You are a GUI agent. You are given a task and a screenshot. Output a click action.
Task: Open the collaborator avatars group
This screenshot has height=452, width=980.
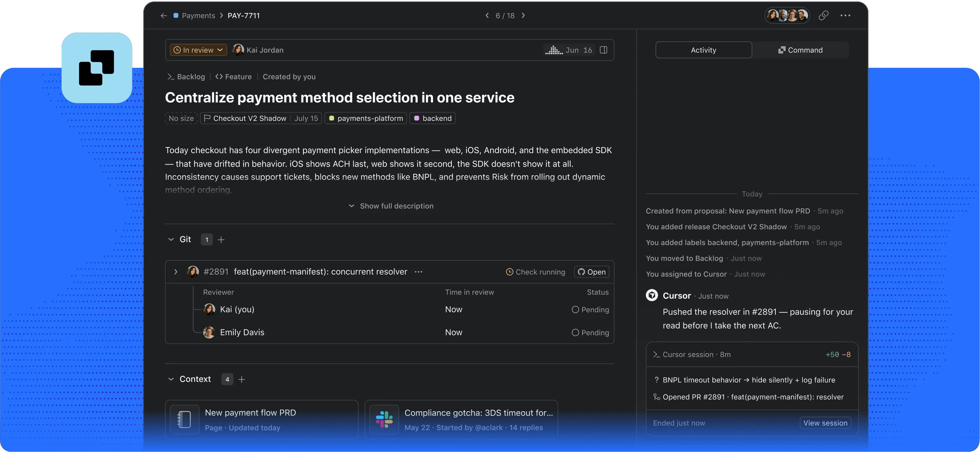pyautogui.click(x=787, y=16)
